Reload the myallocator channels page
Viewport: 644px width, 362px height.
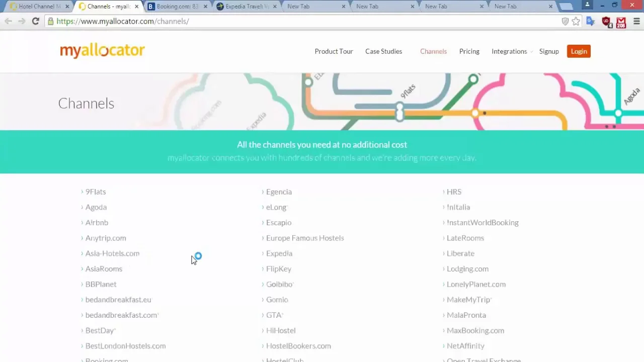pyautogui.click(x=35, y=21)
